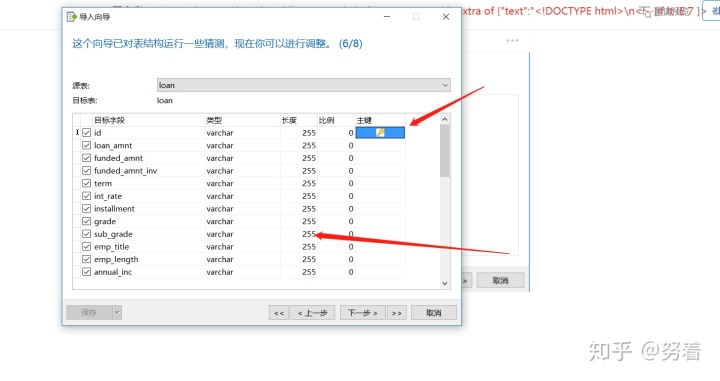Viewport: 720px width, 381px height.
Task: Click the annual_inc field name
Action: tap(113, 272)
